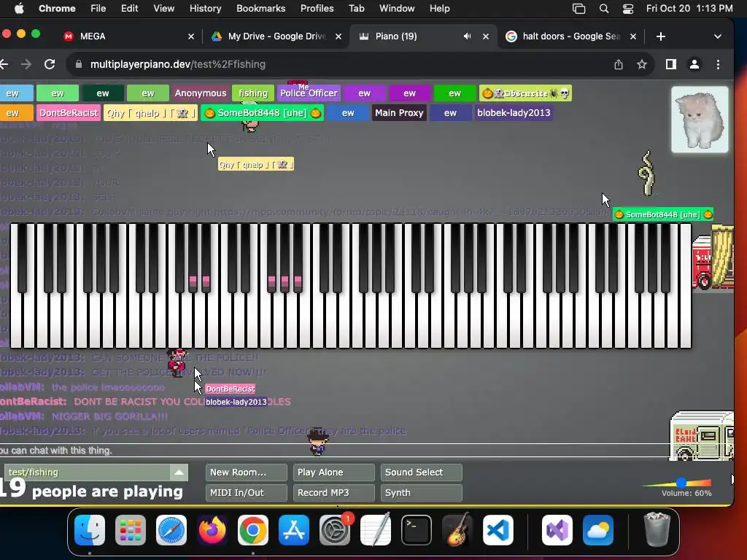Open the Chrome tab search chevron
747x560 pixels.
tap(718, 36)
